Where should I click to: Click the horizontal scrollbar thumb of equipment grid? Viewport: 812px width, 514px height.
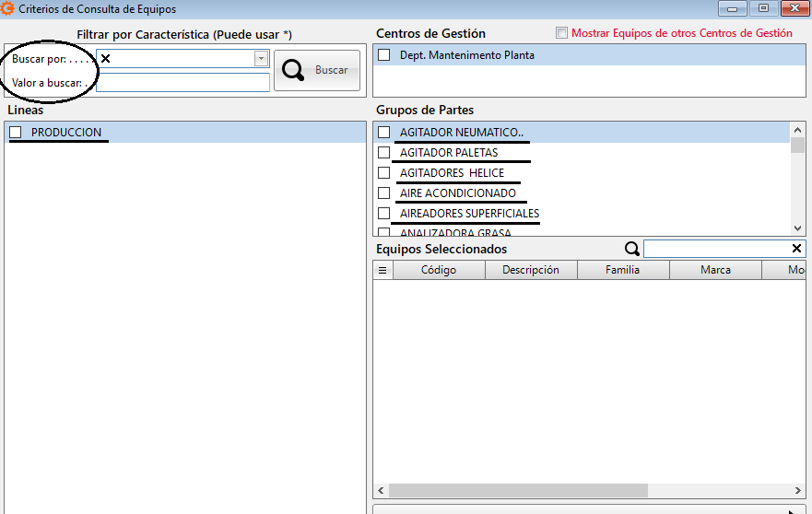(518, 490)
